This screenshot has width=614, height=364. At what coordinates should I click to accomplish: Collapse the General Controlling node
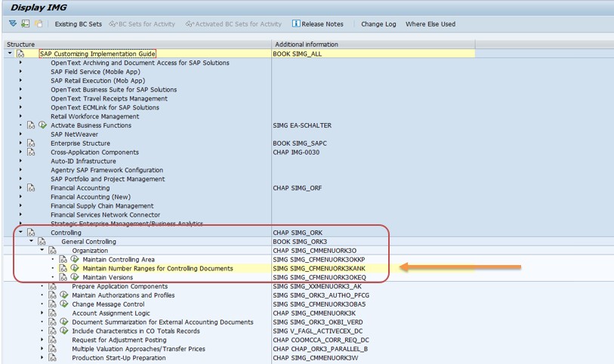pyautogui.click(x=31, y=241)
